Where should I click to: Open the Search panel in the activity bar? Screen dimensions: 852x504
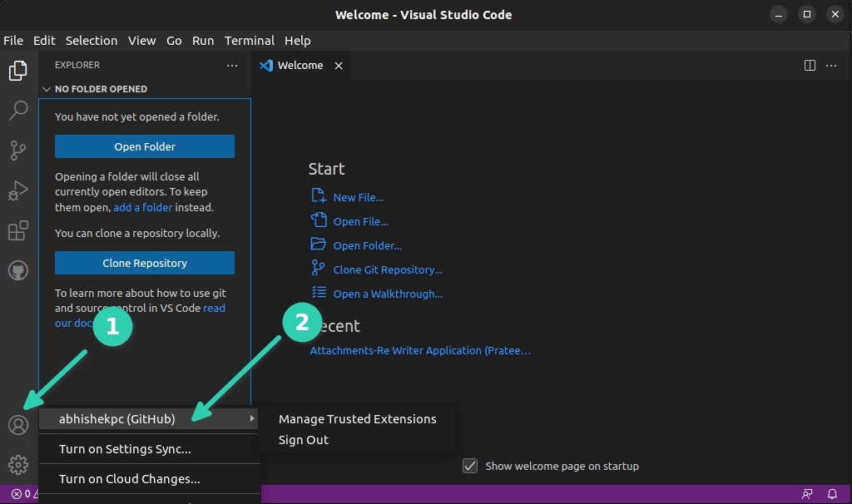pos(18,111)
